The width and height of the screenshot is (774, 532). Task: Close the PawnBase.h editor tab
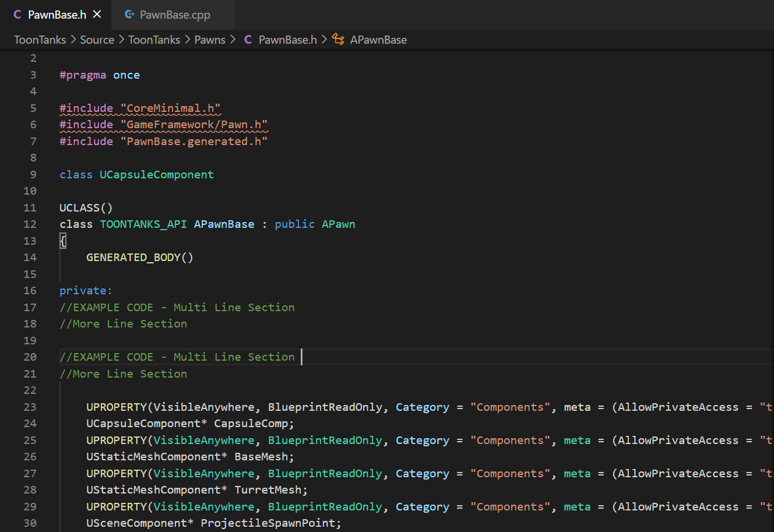pos(97,15)
